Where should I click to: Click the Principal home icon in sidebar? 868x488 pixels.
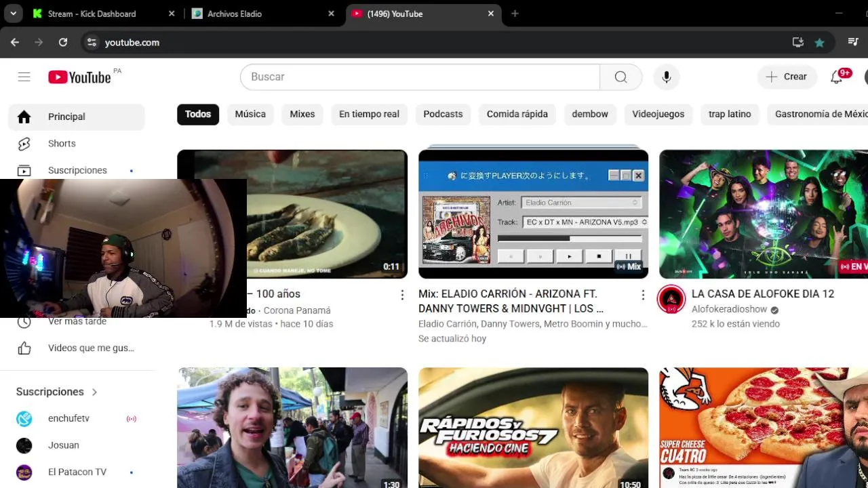[24, 117]
